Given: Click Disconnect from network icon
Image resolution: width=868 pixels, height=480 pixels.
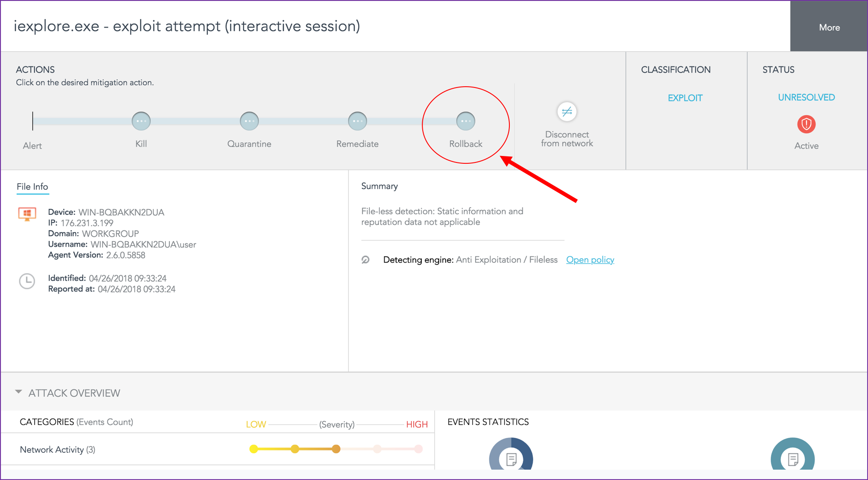Looking at the screenshot, I should point(567,112).
